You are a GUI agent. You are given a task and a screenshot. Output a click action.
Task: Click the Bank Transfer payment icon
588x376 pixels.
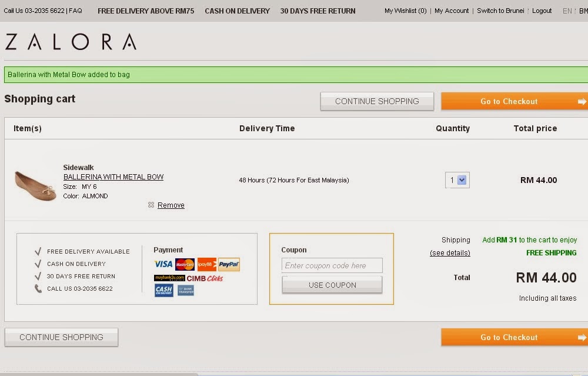[x=186, y=290]
